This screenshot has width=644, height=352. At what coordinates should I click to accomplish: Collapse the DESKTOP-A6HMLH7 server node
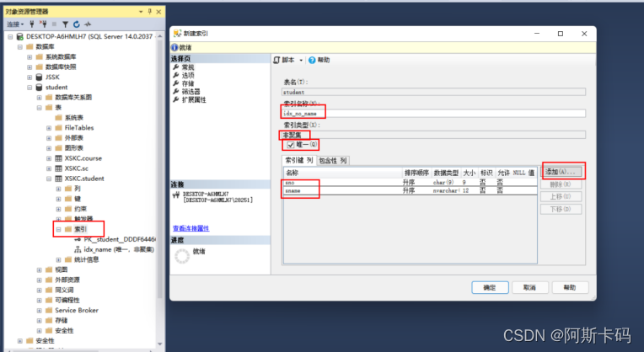[x=10, y=37]
